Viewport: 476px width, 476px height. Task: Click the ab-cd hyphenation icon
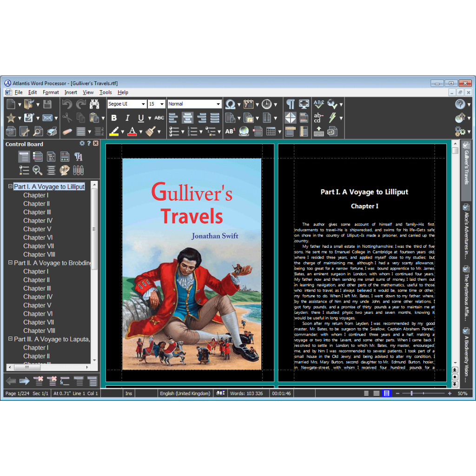coord(318,118)
